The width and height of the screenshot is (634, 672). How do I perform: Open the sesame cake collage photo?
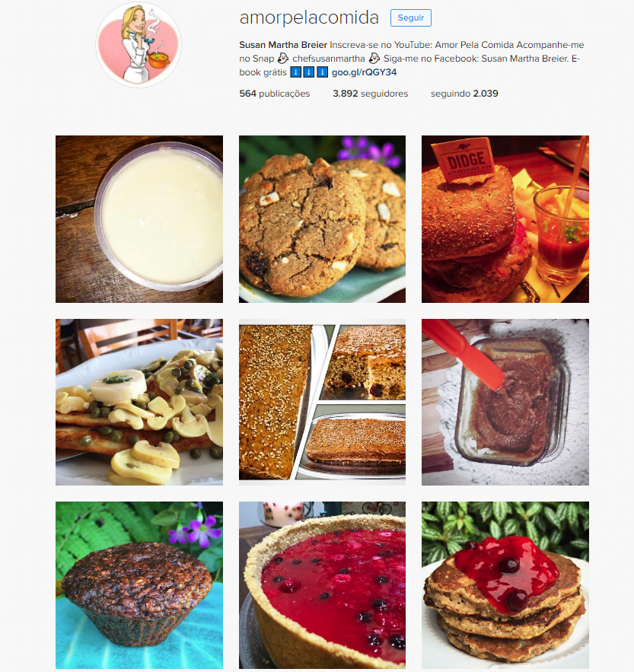(x=323, y=402)
